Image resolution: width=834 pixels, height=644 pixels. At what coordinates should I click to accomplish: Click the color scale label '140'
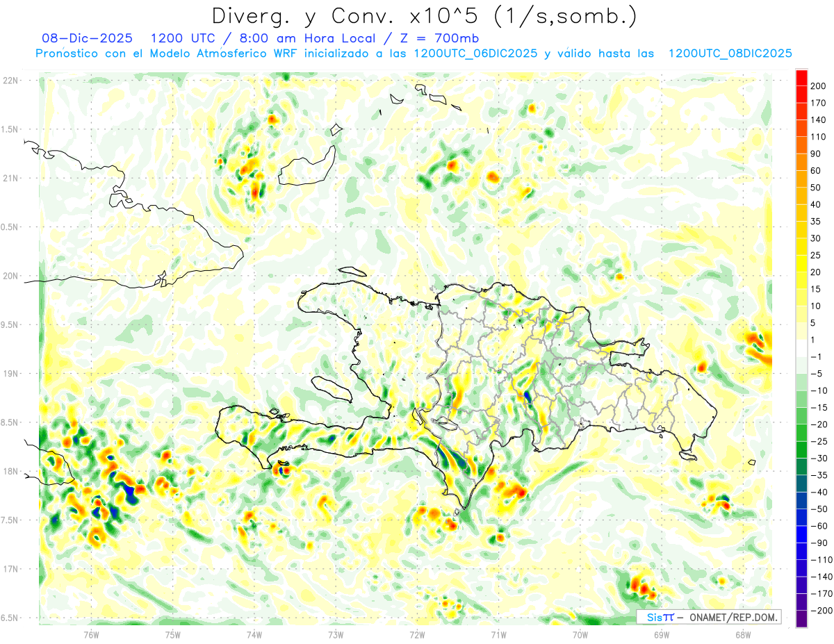(x=818, y=119)
